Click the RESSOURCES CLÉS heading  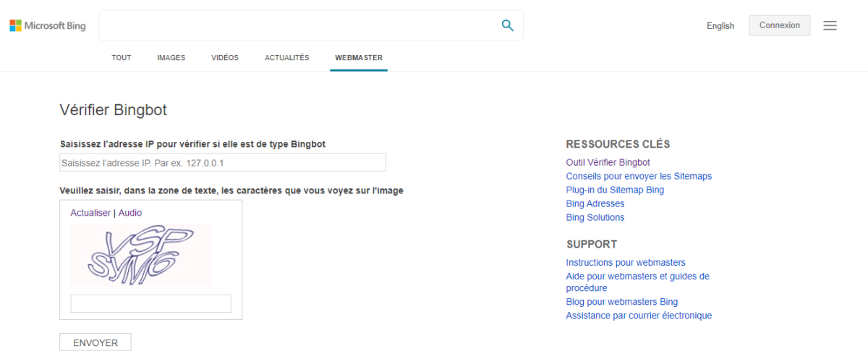point(618,144)
